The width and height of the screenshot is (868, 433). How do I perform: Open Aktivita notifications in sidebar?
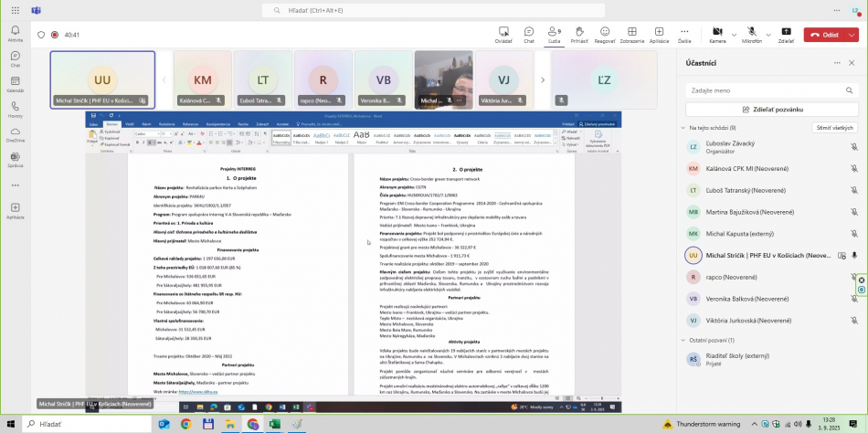[x=15, y=35]
